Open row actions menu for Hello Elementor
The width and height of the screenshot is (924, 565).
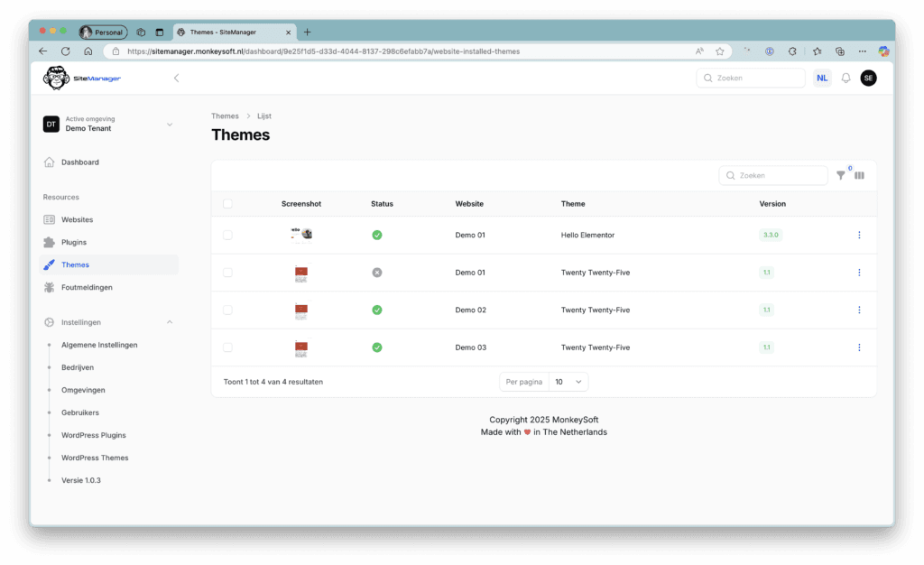tap(858, 236)
